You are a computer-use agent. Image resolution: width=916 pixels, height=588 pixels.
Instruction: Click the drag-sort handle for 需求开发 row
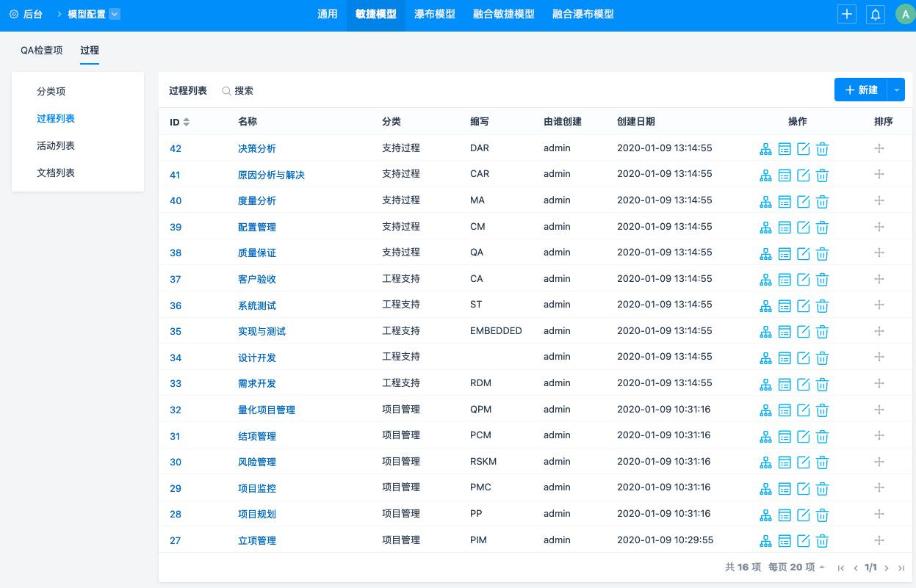879,383
